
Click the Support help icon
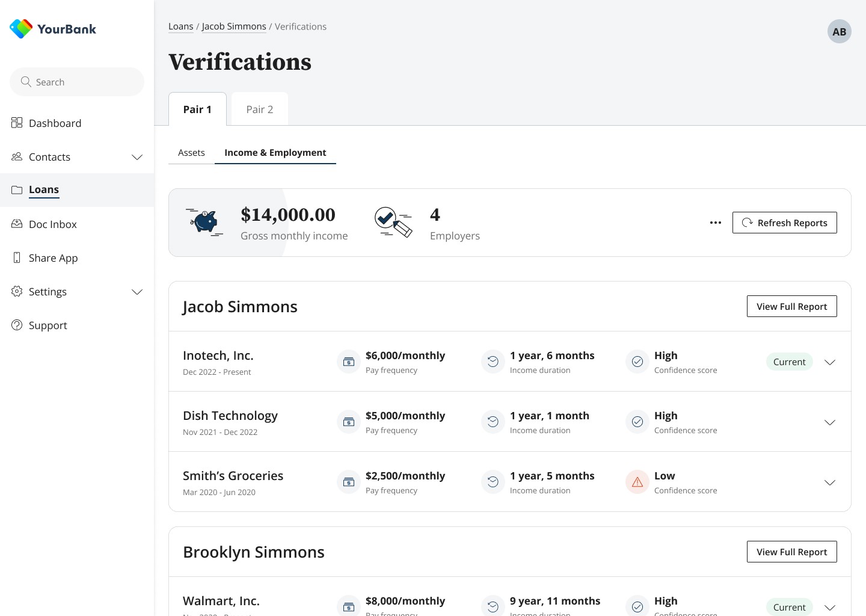[17, 325]
